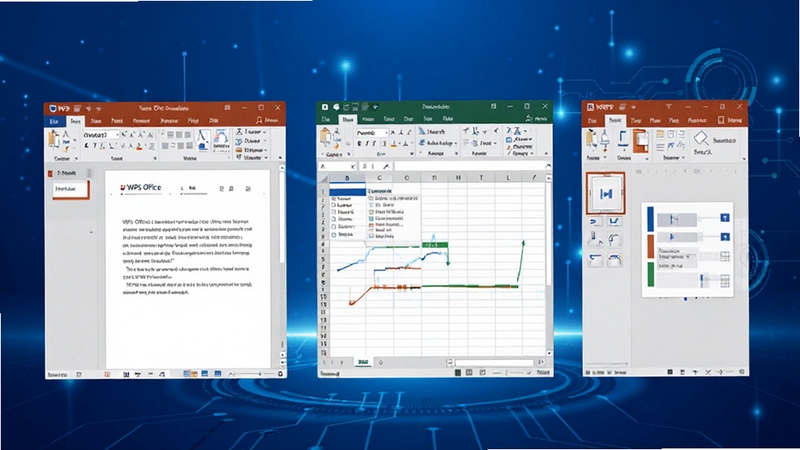Click the orange color block on the slide
This screenshot has height=450, width=800.
click(x=651, y=246)
